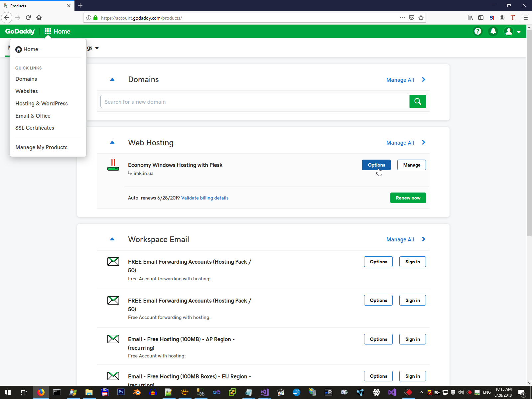Open Options for AP Region email
This screenshot has width=532, height=399.
tap(378, 339)
